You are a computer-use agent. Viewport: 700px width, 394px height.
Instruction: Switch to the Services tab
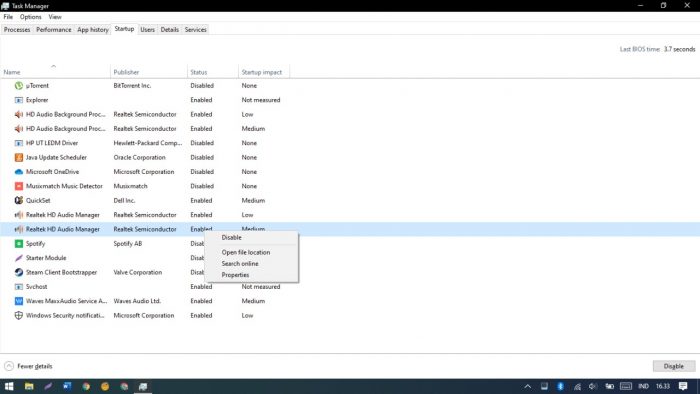pos(196,29)
